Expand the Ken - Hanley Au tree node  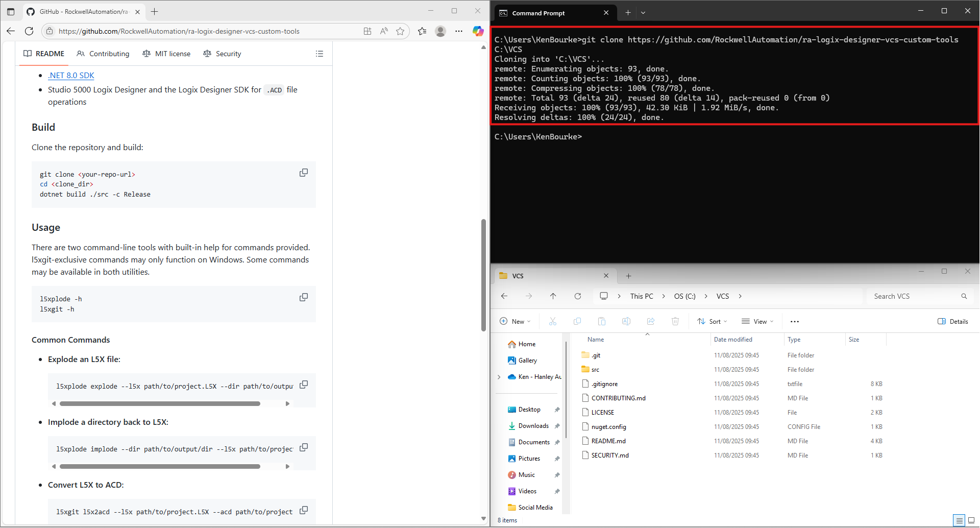tap(499, 377)
